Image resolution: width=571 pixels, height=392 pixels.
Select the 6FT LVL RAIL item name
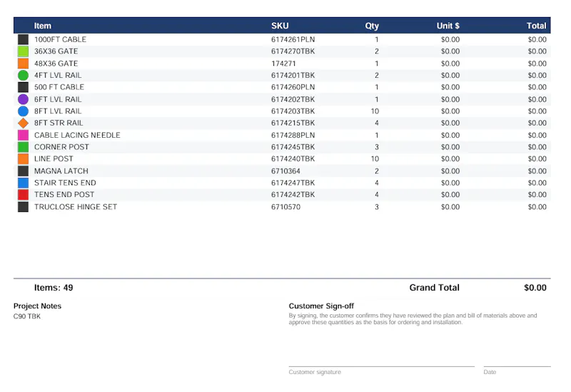(58, 99)
